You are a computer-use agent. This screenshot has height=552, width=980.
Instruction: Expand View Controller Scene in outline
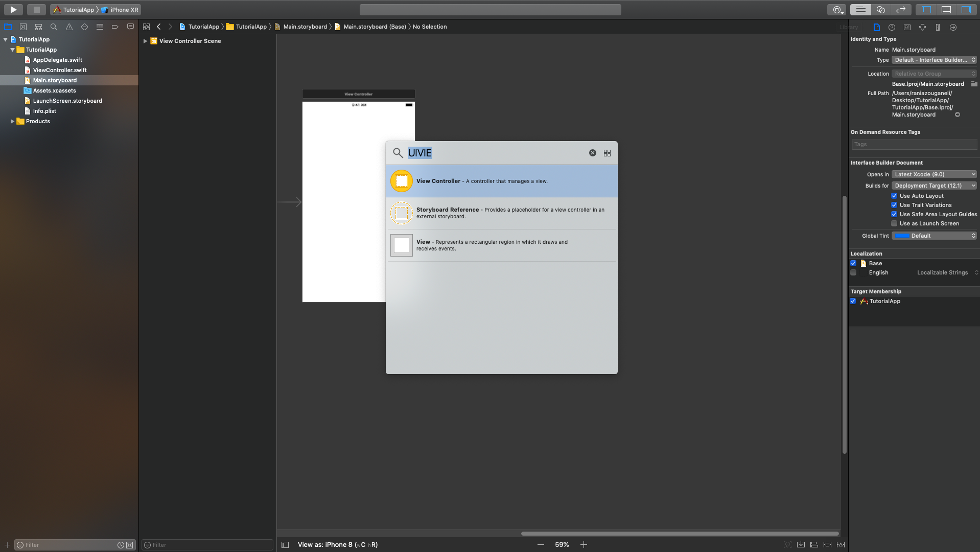pos(145,41)
